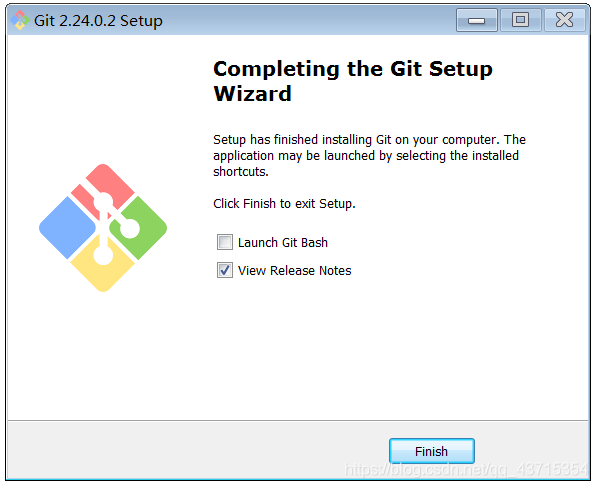598x488 pixels.
Task: Minimize the Git Setup window
Action: (x=477, y=20)
